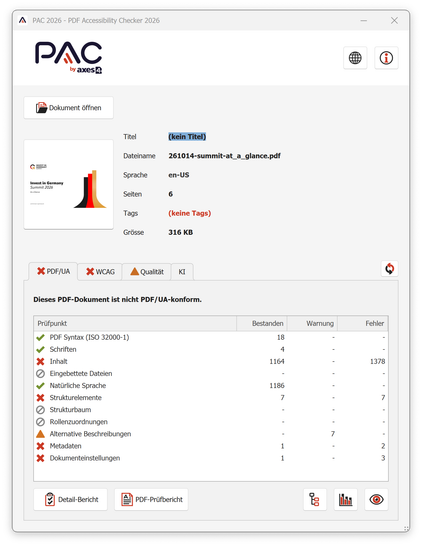Open the Detail-Bericht report

pyautogui.click(x=71, y=499)
